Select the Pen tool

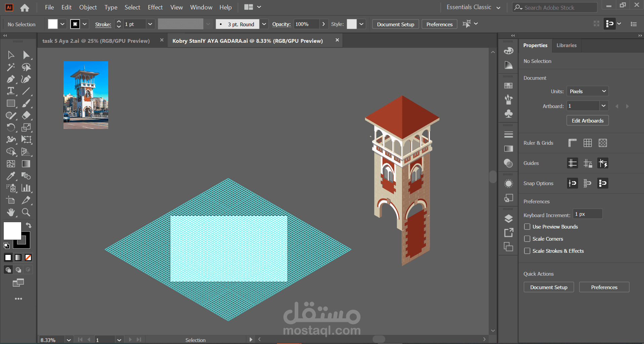pos(11,79)
